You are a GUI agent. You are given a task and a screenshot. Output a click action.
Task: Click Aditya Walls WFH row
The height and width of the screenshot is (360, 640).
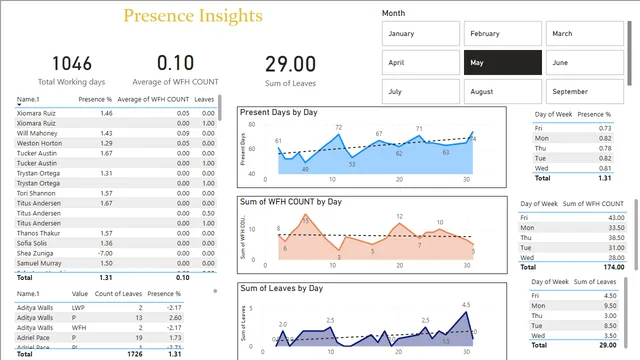99,328
